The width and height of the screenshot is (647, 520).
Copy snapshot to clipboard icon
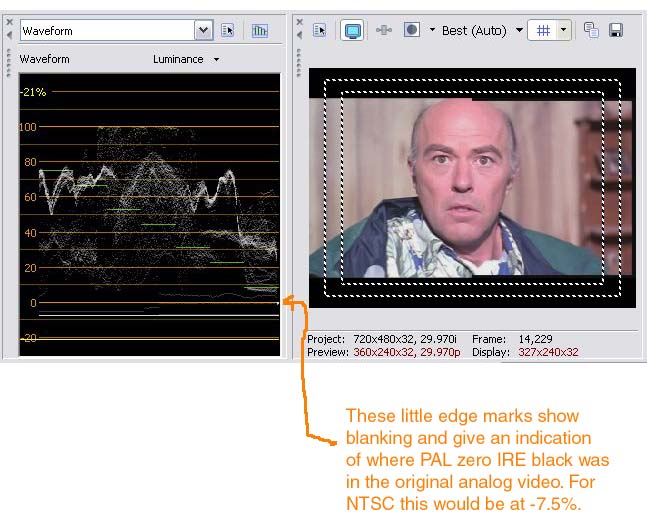591,30
